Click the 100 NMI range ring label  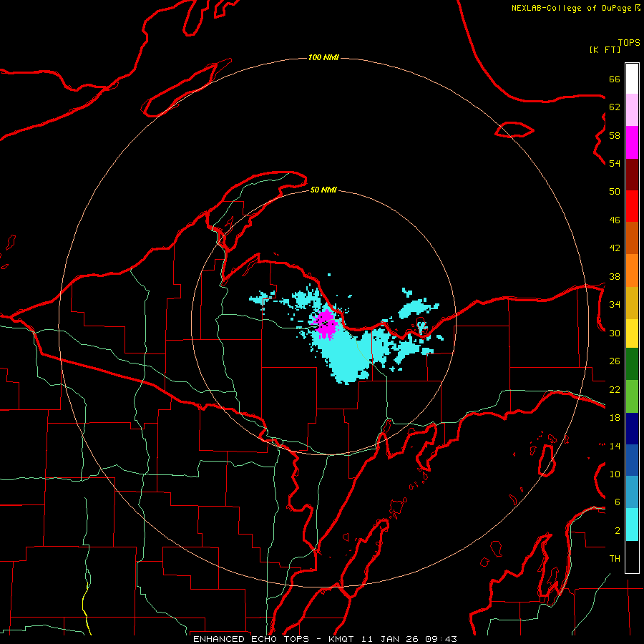tap(323, 57)
